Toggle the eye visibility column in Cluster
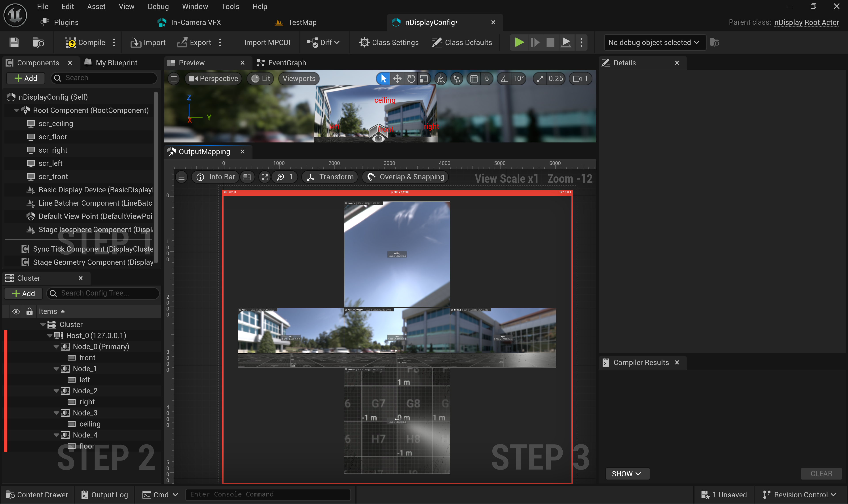The height and width of the screenshot is (504, 848). (16, 311)
